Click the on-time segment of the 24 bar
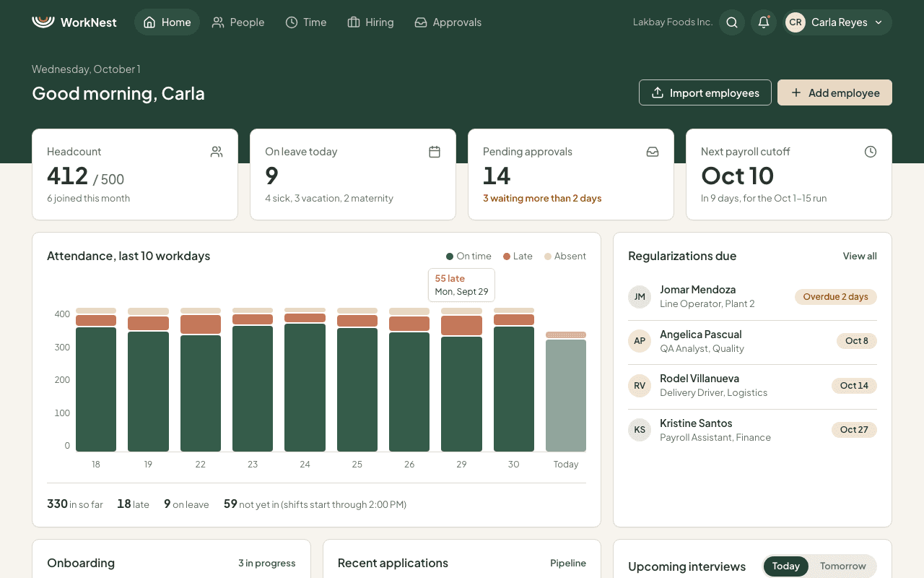 click(305, 388)
